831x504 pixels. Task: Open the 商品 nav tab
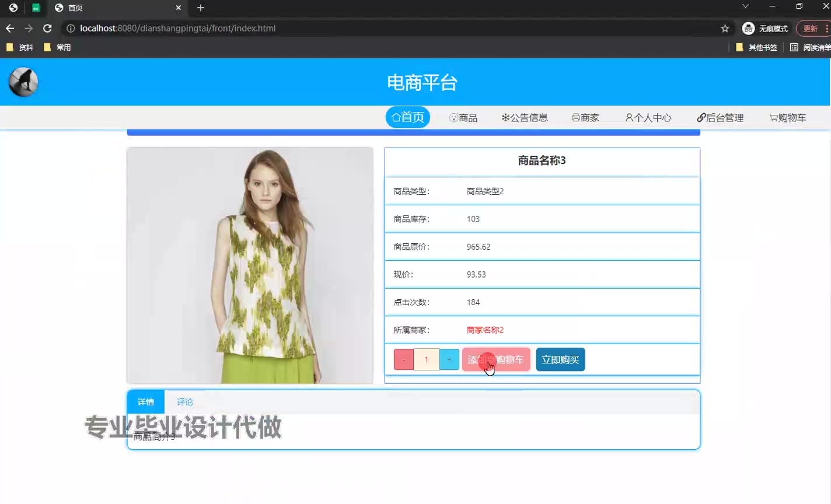(463, 118)
